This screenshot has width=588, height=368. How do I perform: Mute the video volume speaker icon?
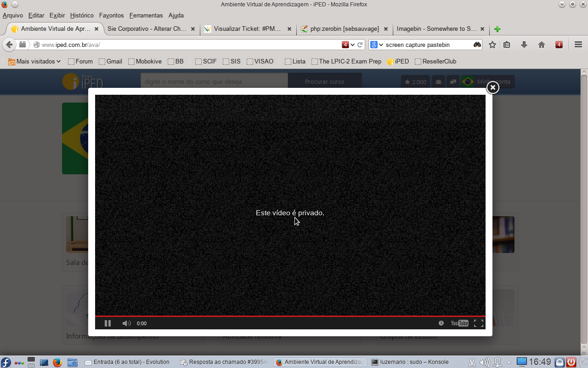(126, 323)
